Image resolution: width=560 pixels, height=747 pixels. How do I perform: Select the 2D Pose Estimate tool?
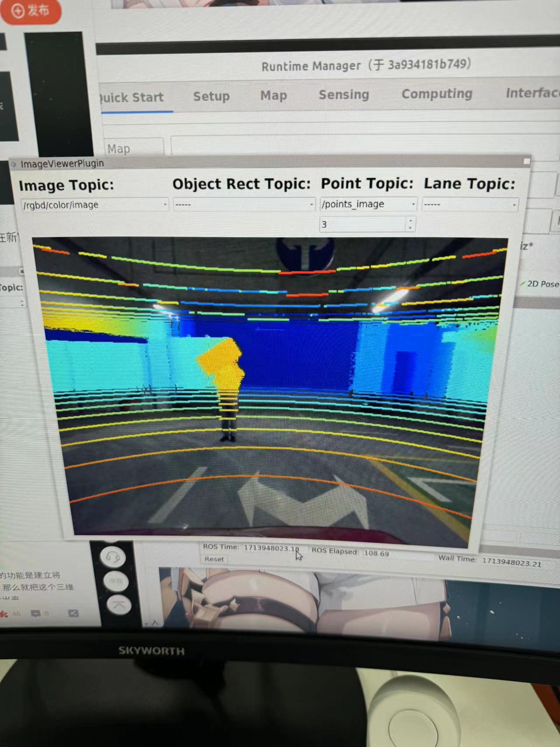coord(540,284)
